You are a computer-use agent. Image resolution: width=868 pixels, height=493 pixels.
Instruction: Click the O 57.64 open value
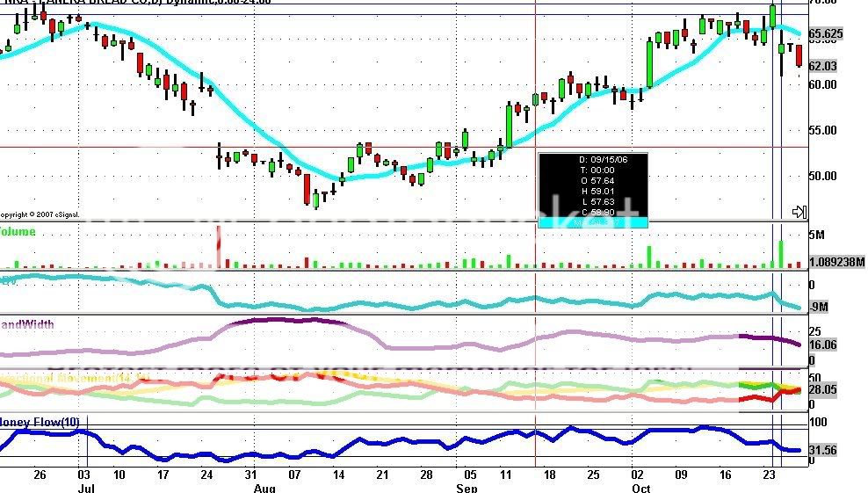click(597, 180)
